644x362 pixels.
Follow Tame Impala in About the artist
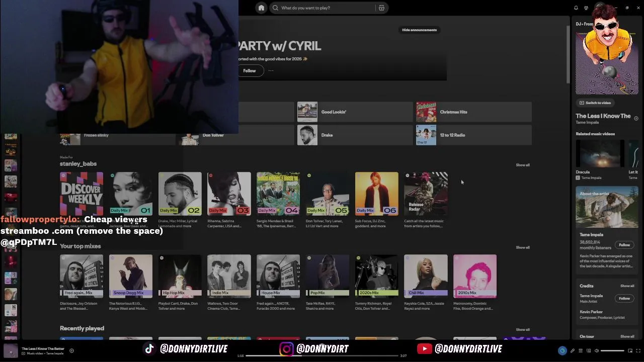click(x=624, y=245)
